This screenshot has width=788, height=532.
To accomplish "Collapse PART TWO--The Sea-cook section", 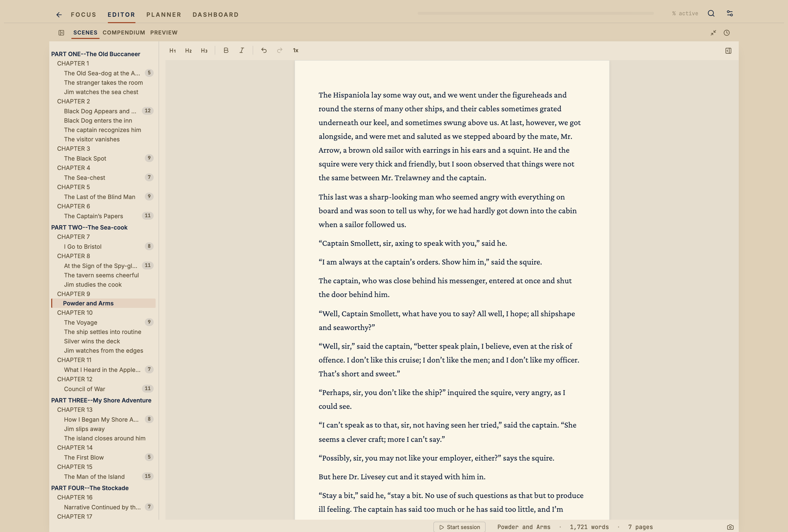I will pyautogui.click(x=89, y=228).
